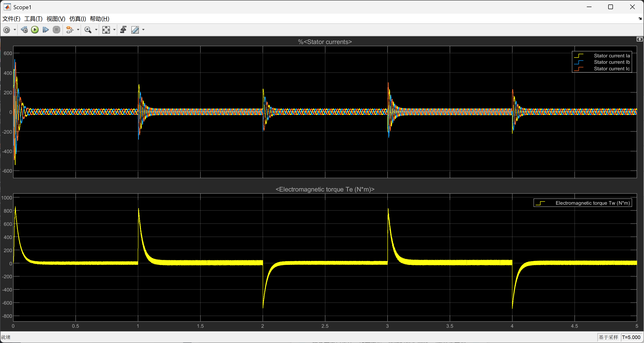Toggle Electromagnetic torque Tw legend entry
644x343 pixels.
click(592, 203)
